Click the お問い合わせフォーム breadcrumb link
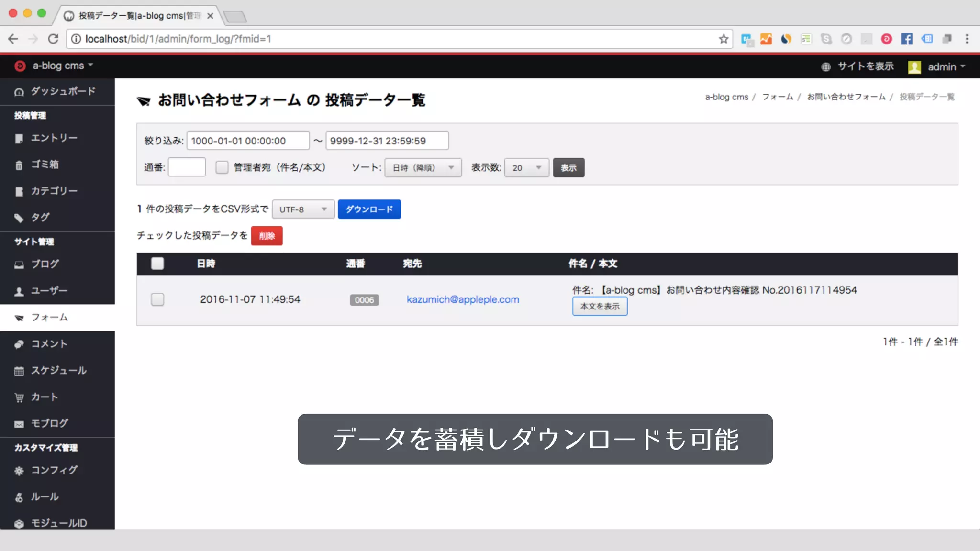Screen dimensions: 980x551 point(846,97)
